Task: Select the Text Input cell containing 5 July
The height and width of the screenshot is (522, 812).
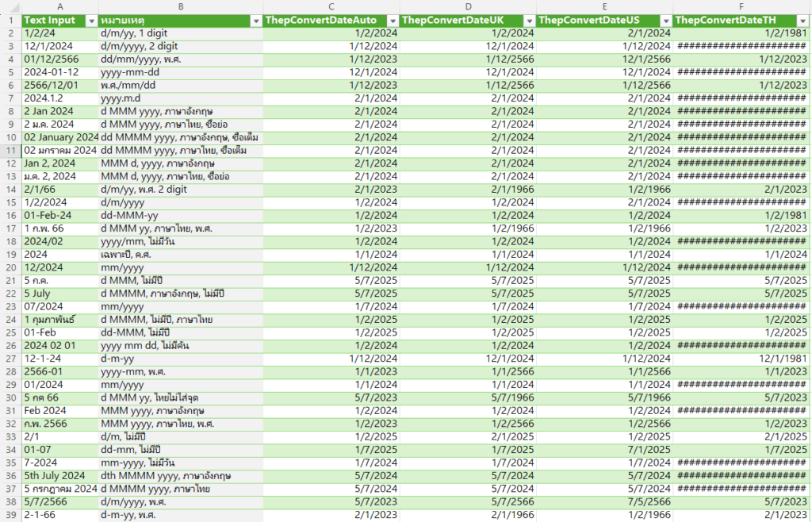Action: [x=60, y=294]
